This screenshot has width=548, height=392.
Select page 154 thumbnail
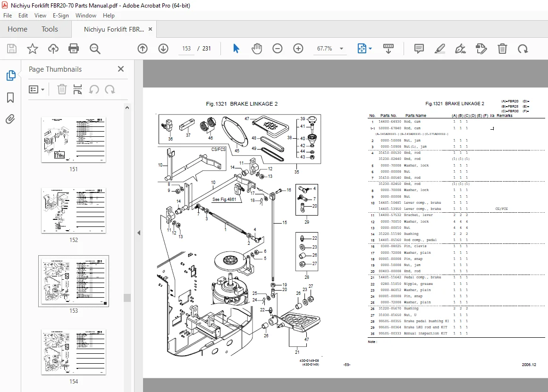[x=73, y=352]
